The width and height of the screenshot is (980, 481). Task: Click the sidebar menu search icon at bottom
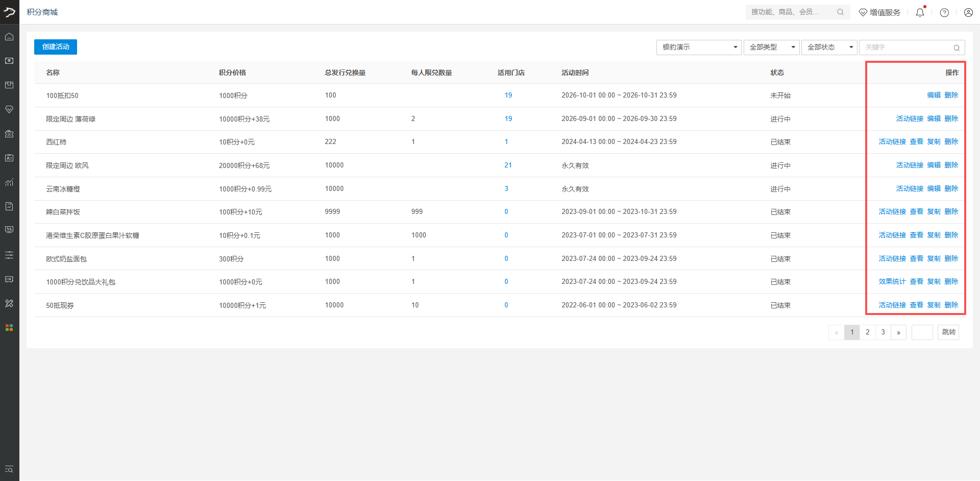tap(9, 469)
